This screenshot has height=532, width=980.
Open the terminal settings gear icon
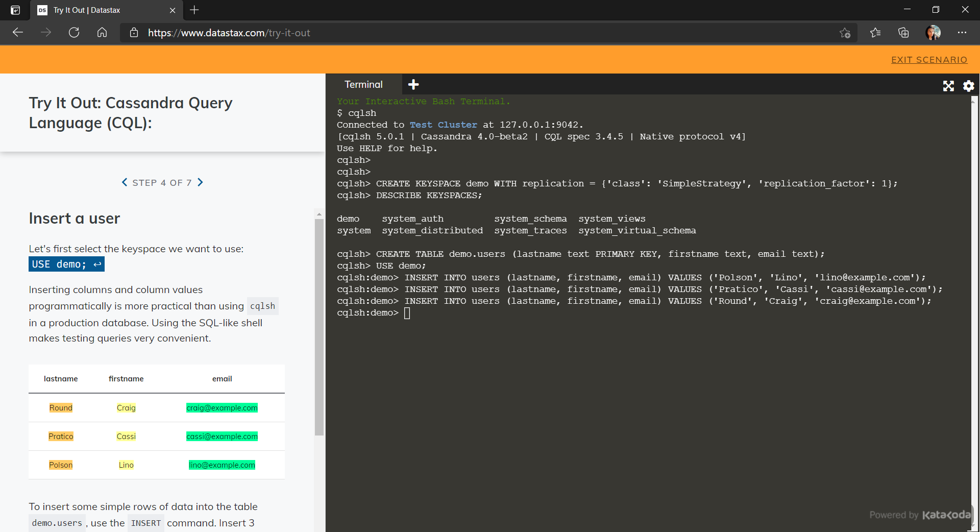coord(968,86)
